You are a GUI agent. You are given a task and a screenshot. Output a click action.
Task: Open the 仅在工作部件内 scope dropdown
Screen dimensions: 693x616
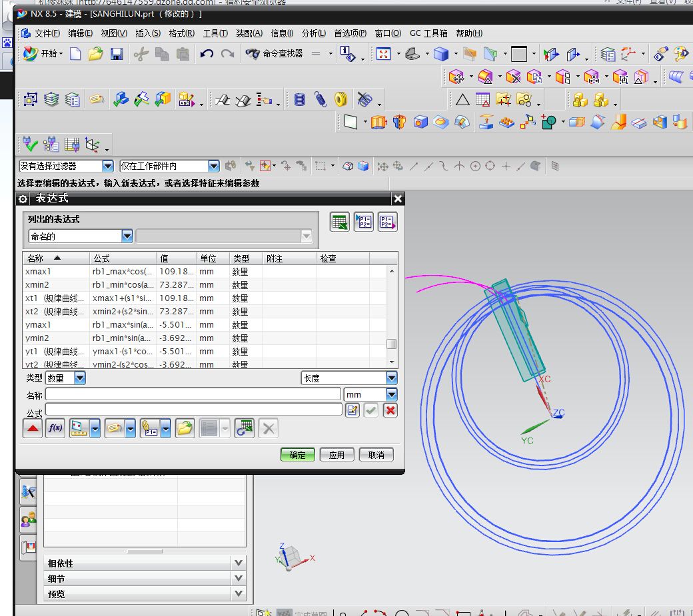214,166
